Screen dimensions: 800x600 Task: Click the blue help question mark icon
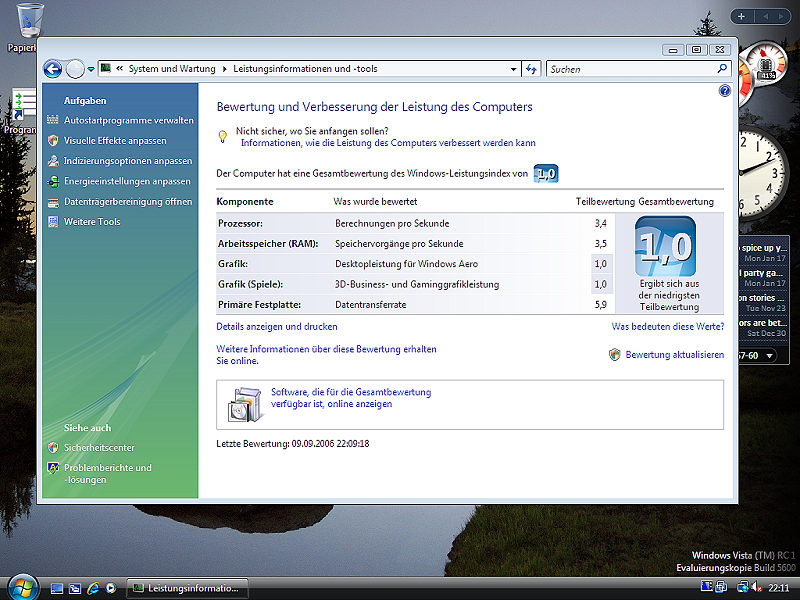point(725,91)
